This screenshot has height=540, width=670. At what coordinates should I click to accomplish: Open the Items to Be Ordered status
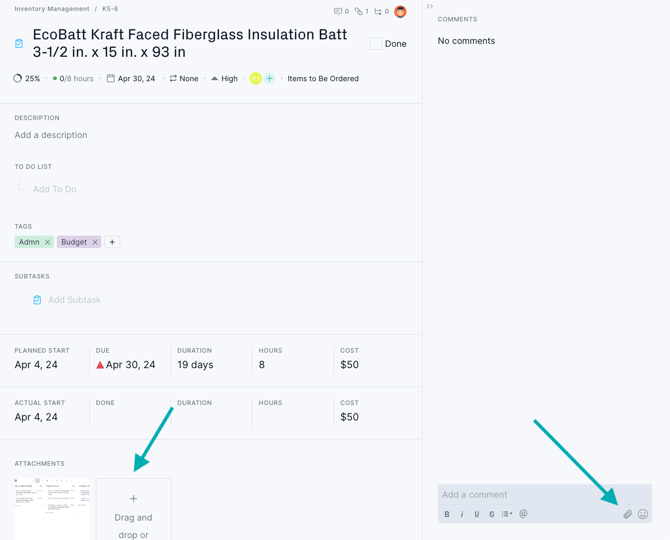pyautogui.click(x=323, y=79)
